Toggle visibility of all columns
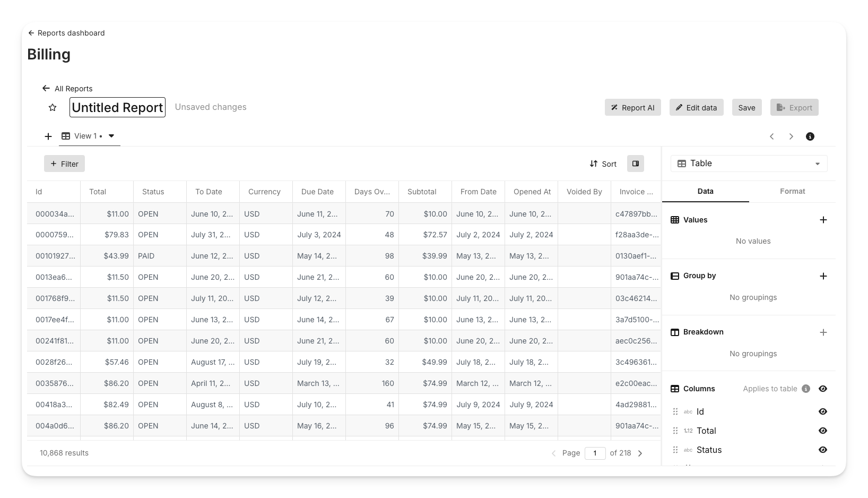 [x=822, y=389]
